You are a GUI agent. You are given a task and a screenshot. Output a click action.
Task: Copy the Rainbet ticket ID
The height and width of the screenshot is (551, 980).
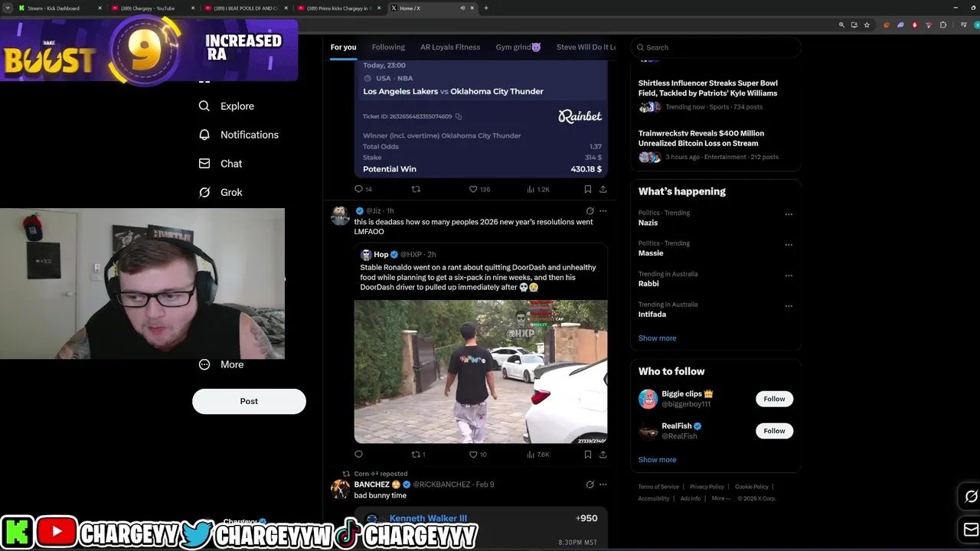point(459,116)
